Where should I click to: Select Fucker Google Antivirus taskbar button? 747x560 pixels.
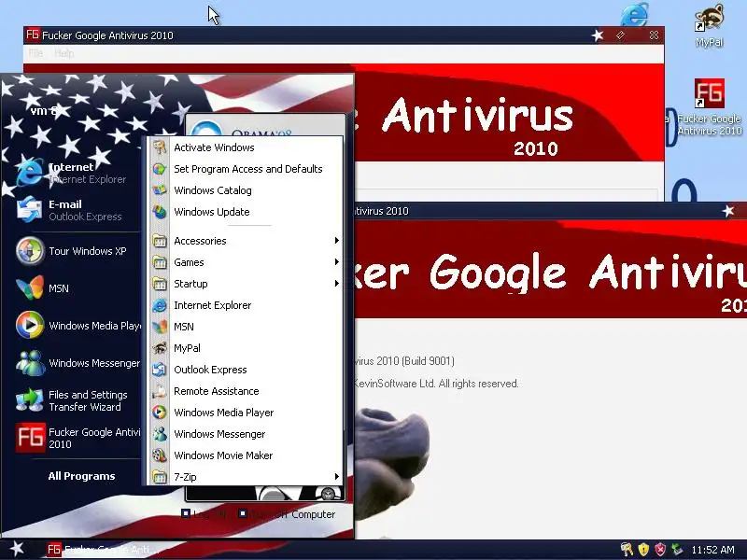[x=103, y=550]
